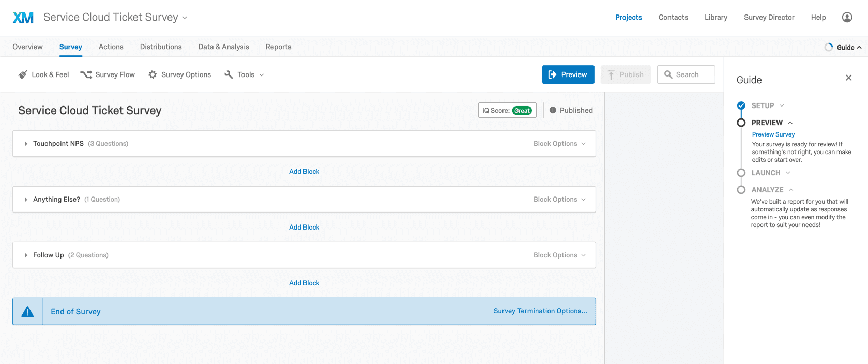Click the Guide progress spinner icon
Image resolution: width=868 pixels, height=364 pixels.
tap(829, 47)
